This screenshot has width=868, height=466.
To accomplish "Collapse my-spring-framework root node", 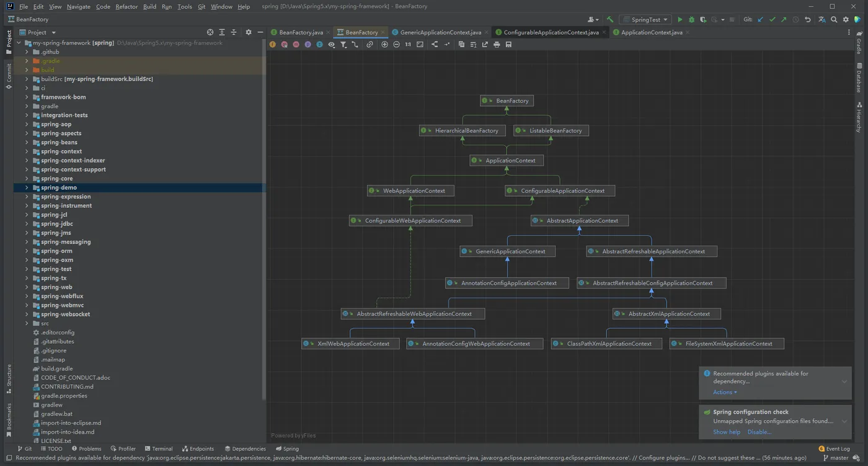I will 19,43.
